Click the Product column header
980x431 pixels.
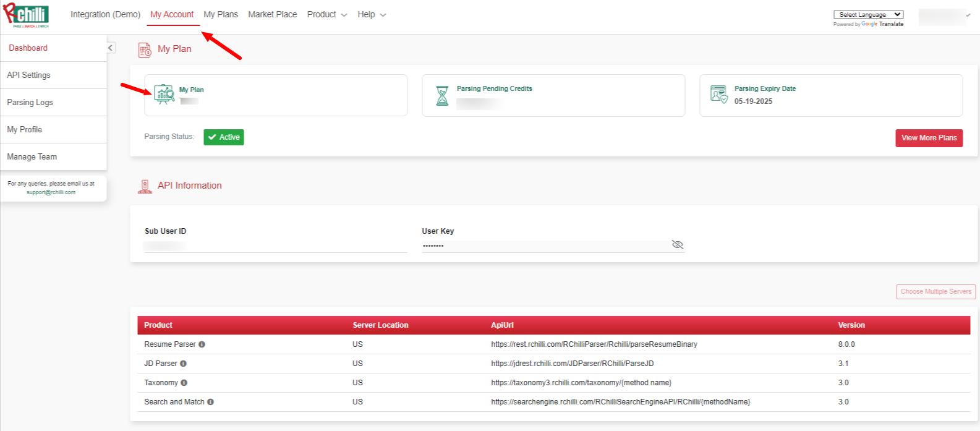[158, 325]
